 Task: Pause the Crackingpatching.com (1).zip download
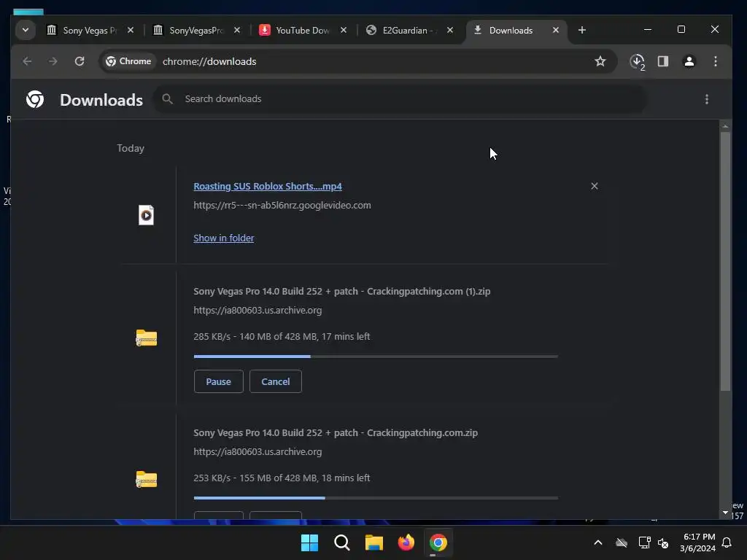(219, 381)
